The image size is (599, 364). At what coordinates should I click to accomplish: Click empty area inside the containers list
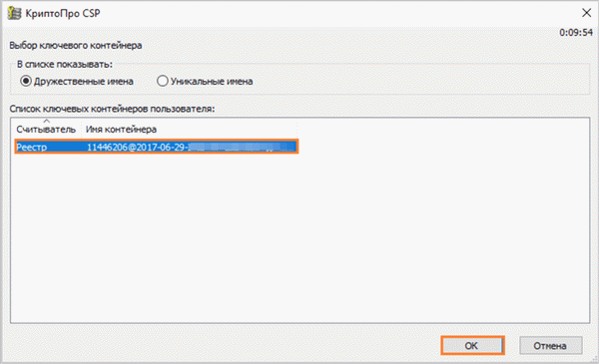[x=299, y=238]
